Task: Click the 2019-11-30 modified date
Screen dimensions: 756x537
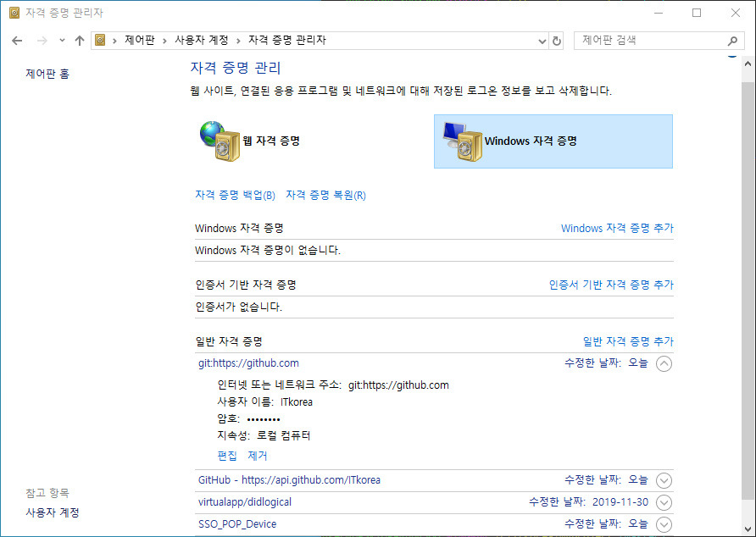Action: point(620,502)
